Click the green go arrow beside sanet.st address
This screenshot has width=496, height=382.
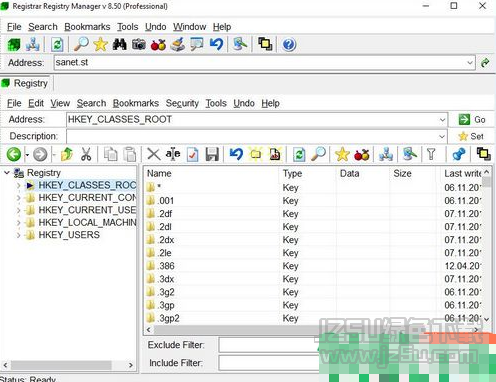tap(485, 63)
